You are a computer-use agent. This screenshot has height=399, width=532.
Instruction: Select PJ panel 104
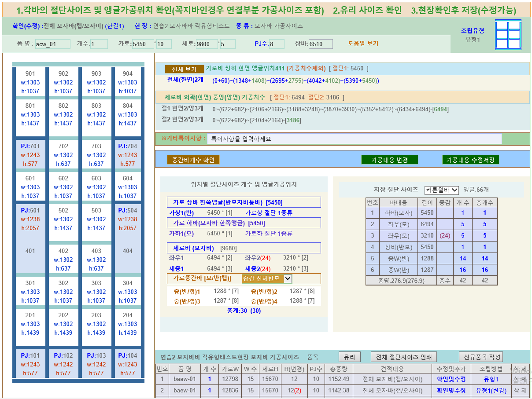coord(128,364)
